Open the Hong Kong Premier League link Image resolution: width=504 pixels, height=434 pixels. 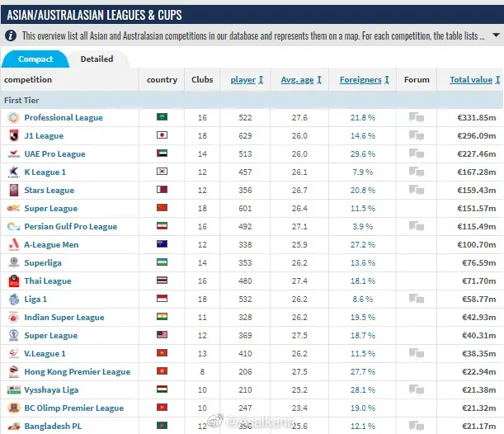tap(77, 371)
